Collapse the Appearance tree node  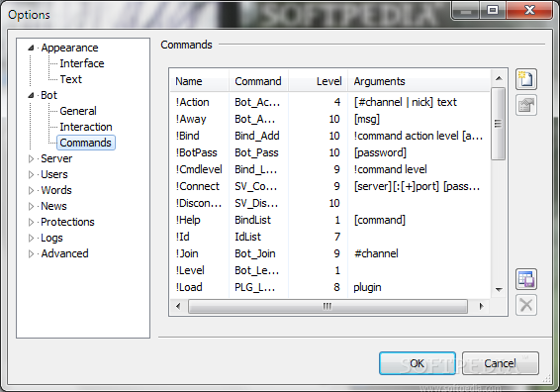click(x=31, y=48)
